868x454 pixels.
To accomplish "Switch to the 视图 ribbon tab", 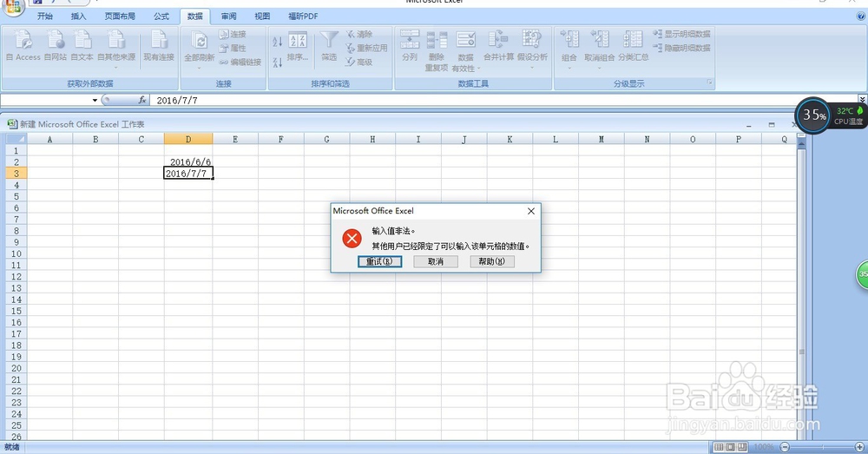I will tap(262, 16).
